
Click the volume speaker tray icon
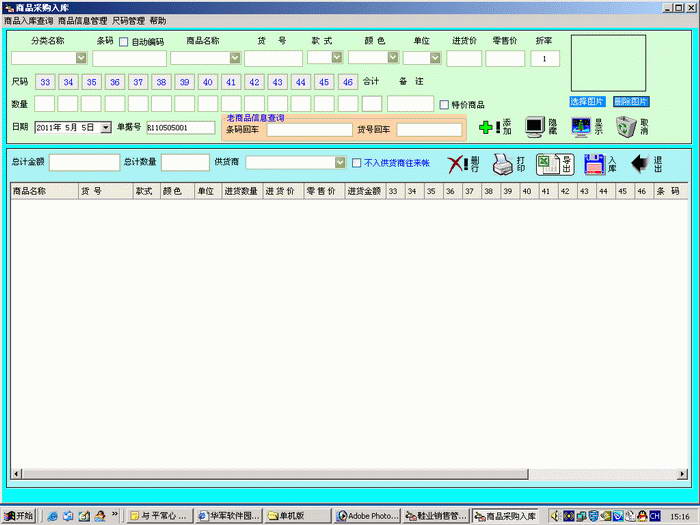click(555, 516)
